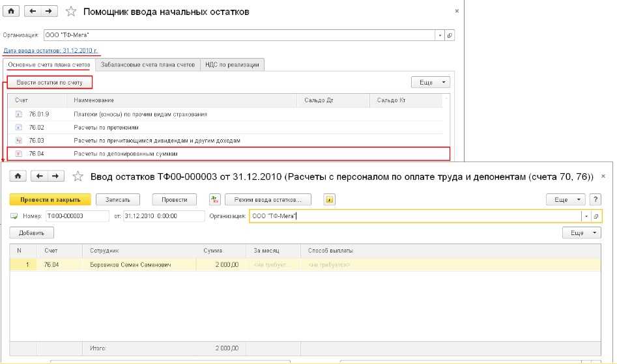617x364 pixels.
Task: Switch to the Забалансовые счета плана счетов tab
Action: [147, 64]
